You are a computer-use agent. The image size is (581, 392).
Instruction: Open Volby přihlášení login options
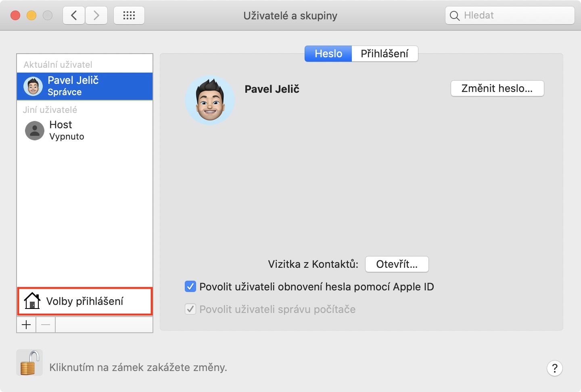pyautogui.click(x=85, y=301)
